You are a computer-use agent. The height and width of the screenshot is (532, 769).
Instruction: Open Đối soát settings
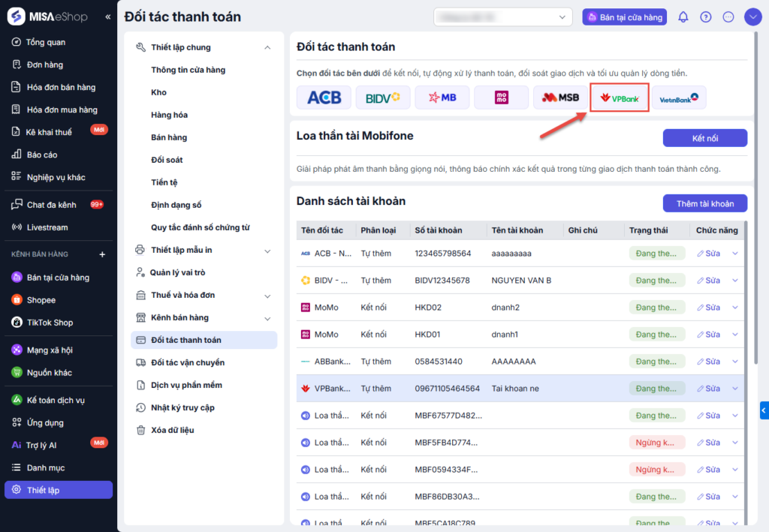pyautogui.click(x=167, y=160)
